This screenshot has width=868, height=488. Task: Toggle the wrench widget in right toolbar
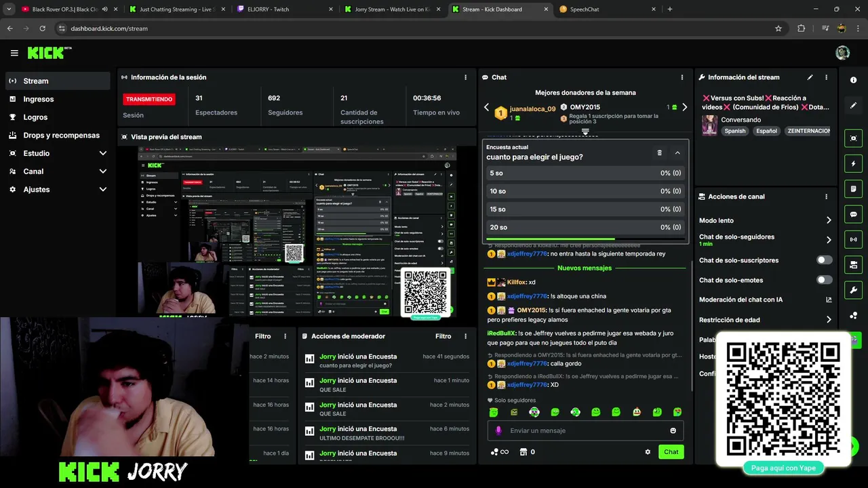(x=853, y=290)
